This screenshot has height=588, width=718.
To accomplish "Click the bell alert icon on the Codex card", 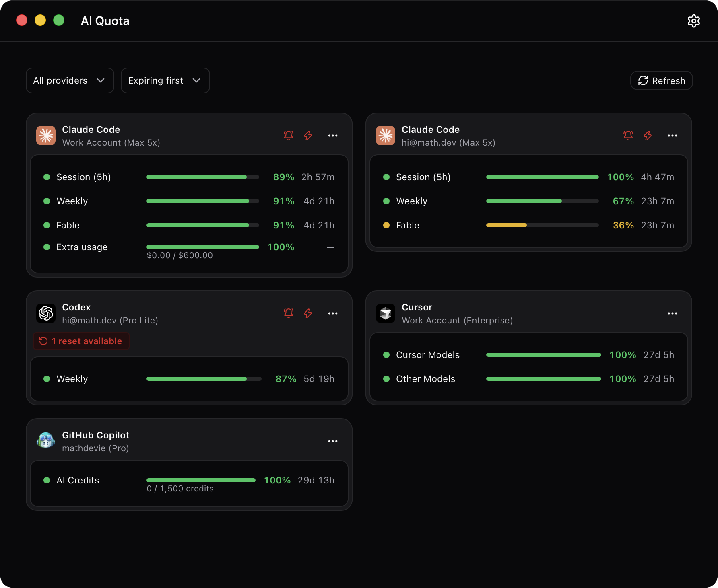I will point(289,313).
